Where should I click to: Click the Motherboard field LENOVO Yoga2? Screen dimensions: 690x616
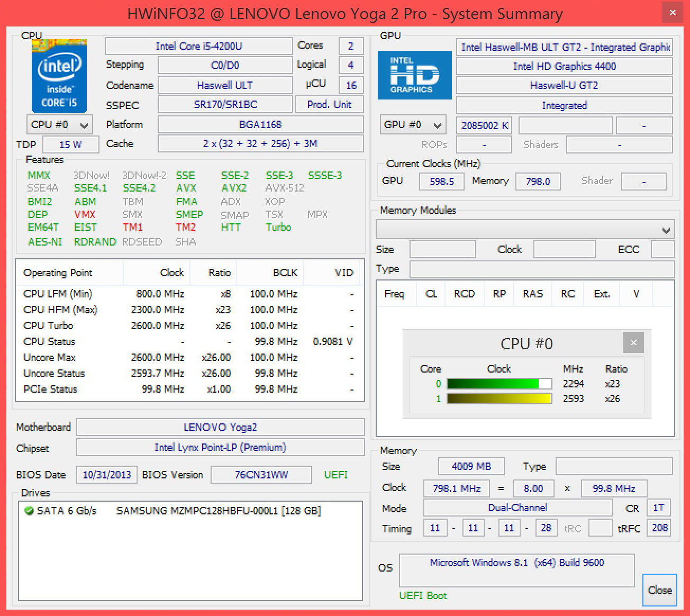pos(221,427)
